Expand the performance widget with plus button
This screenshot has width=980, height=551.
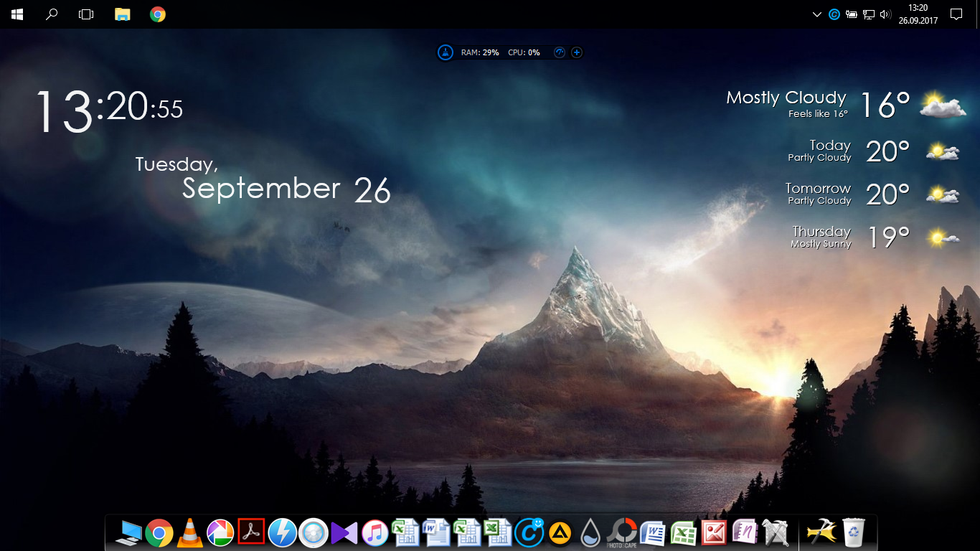tap(576, 52)
